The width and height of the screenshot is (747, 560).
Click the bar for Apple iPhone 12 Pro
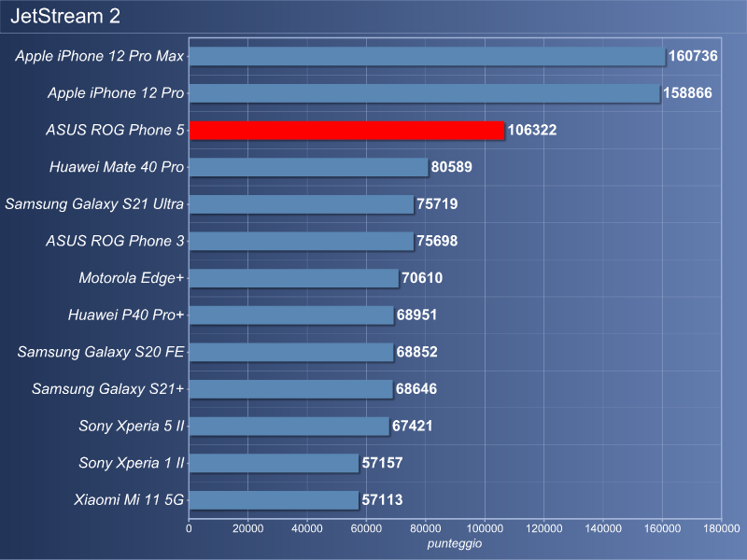click(425, 93)
